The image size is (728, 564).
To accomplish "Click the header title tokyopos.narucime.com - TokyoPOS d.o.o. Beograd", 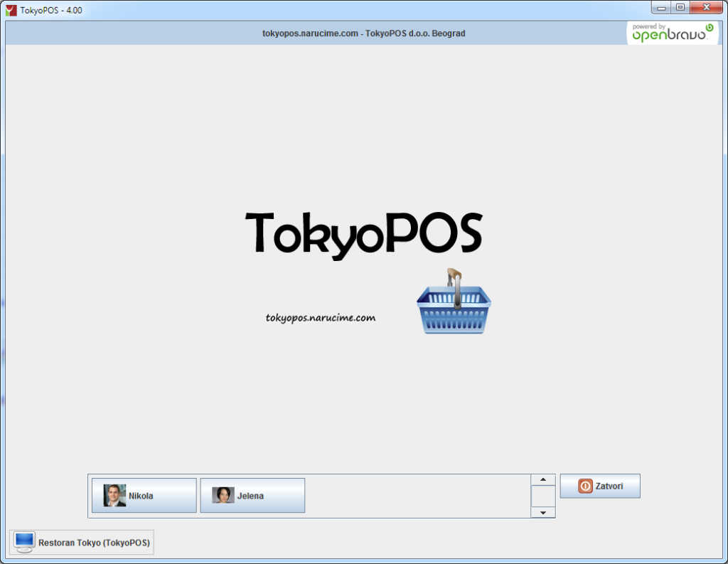I will [363, 33].
